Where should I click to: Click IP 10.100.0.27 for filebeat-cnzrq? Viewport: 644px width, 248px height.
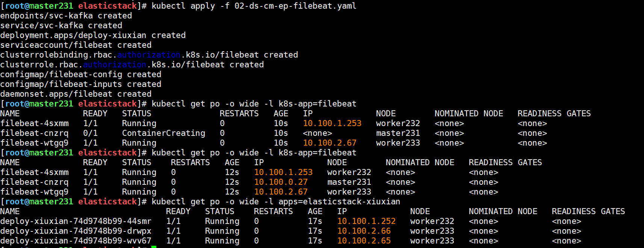click(281, 182)
